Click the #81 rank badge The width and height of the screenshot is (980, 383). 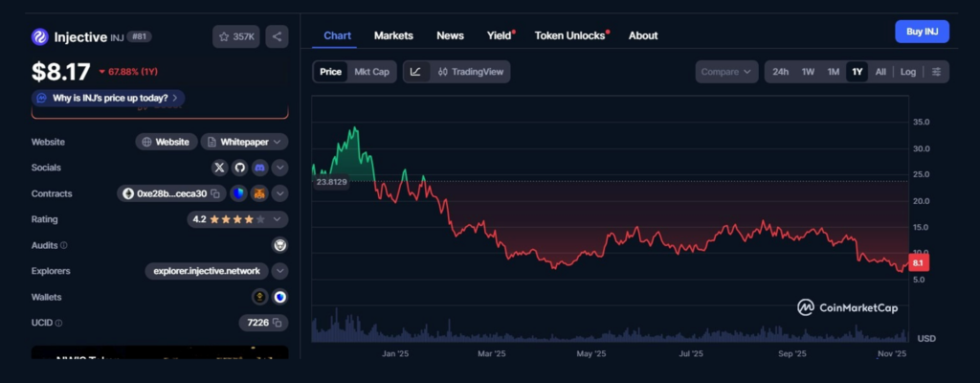tap(139, 37)
